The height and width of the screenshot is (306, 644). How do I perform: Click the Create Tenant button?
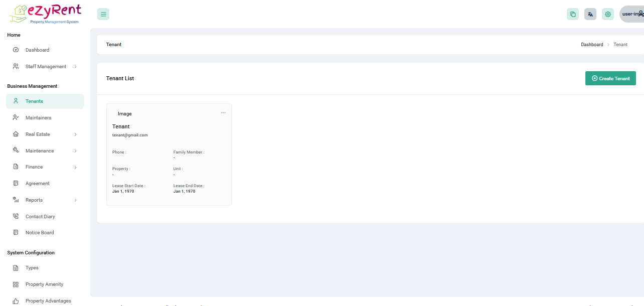click(610, 78)
